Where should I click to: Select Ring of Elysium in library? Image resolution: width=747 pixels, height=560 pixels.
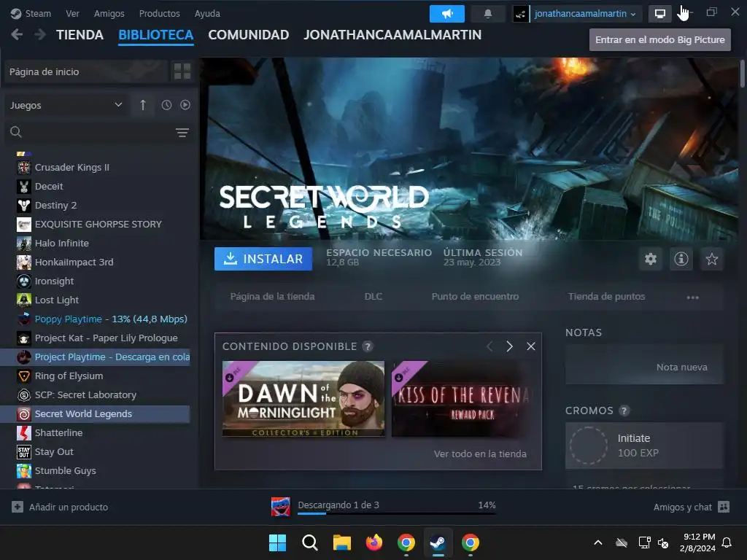coord(96,376)
